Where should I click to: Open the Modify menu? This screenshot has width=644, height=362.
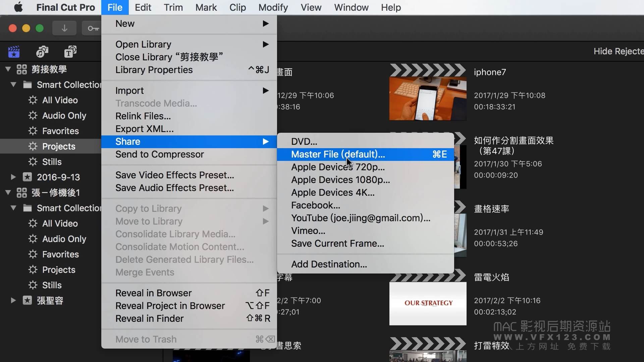[273, 7]
